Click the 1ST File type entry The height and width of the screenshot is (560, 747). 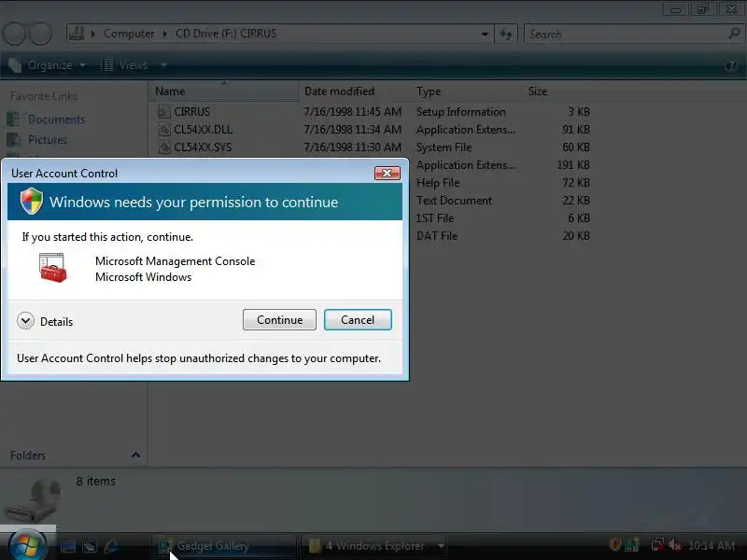[435, 218]
